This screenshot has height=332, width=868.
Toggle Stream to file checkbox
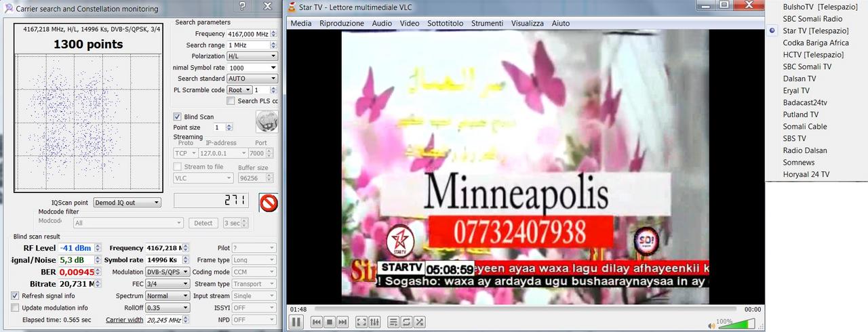[178, 167]
